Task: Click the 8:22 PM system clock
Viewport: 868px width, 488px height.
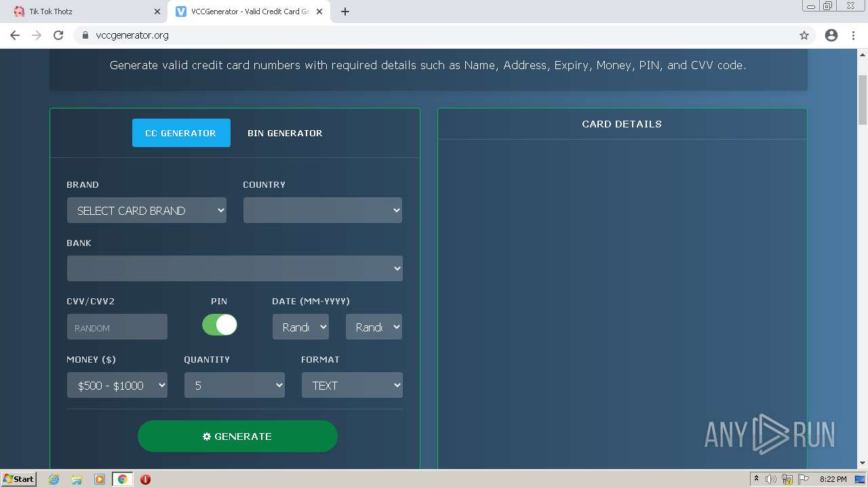Action: 833,479
